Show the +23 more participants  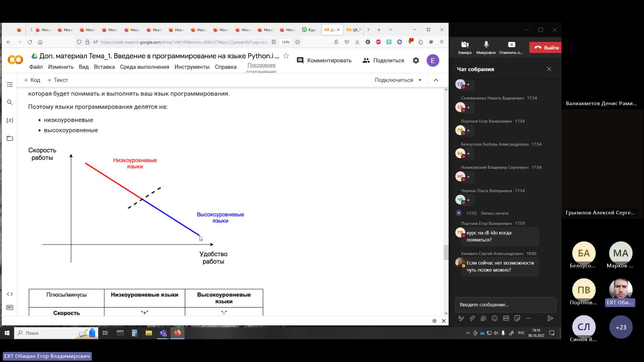(x=621, y=327)
